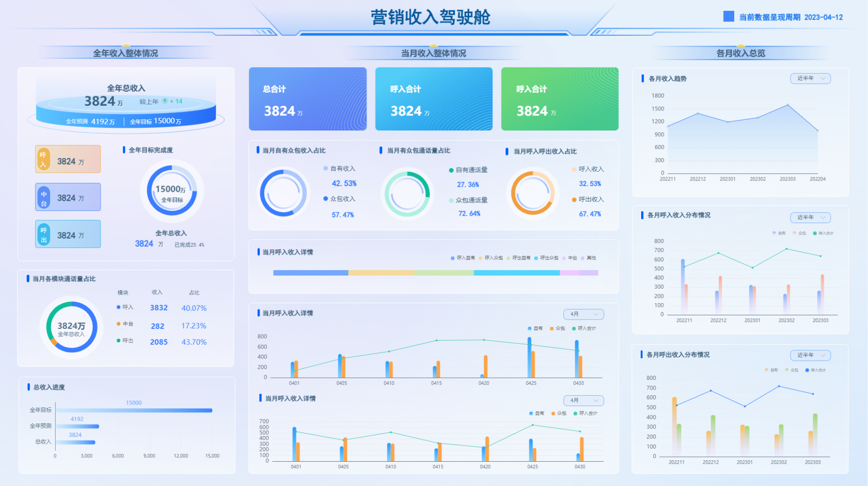
Task: Click the 呼出 3824万 blue tile
Action: click(68, 234)
